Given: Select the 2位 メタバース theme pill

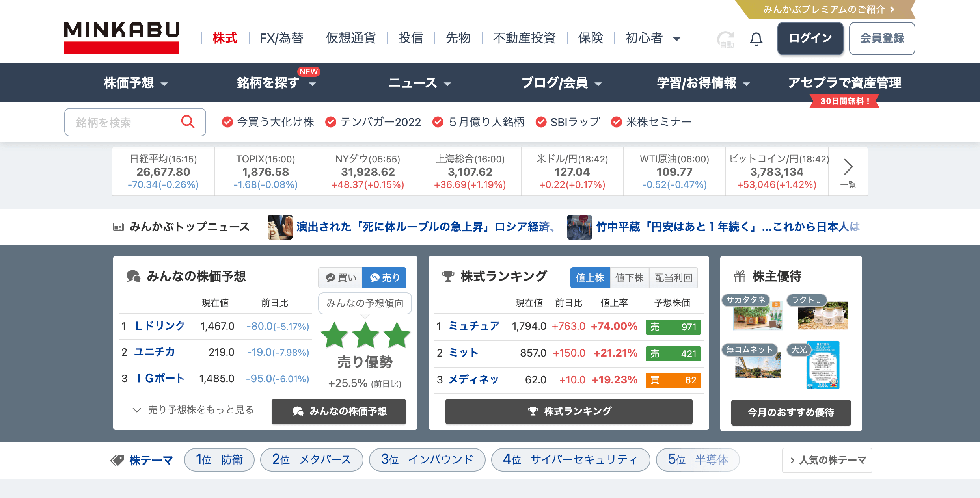Looking at the screenshot, I should (311, 460).
